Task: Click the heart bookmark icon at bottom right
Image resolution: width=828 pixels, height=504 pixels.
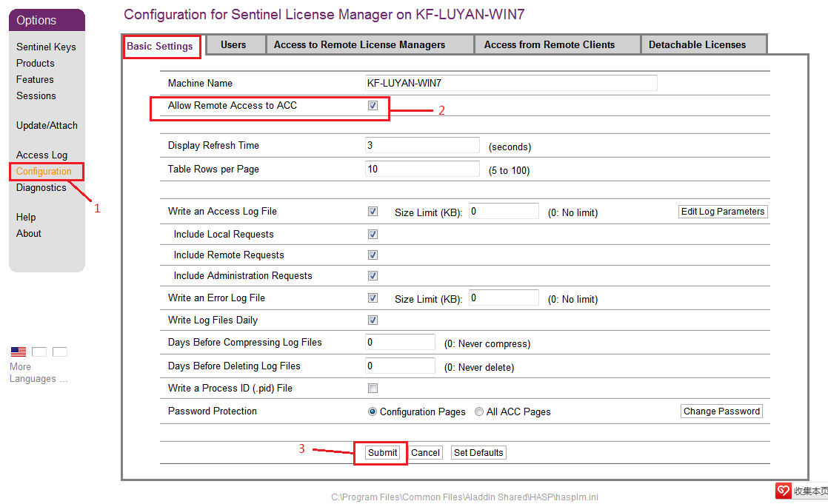Action: pyautogui.click(x=784, y=491)
